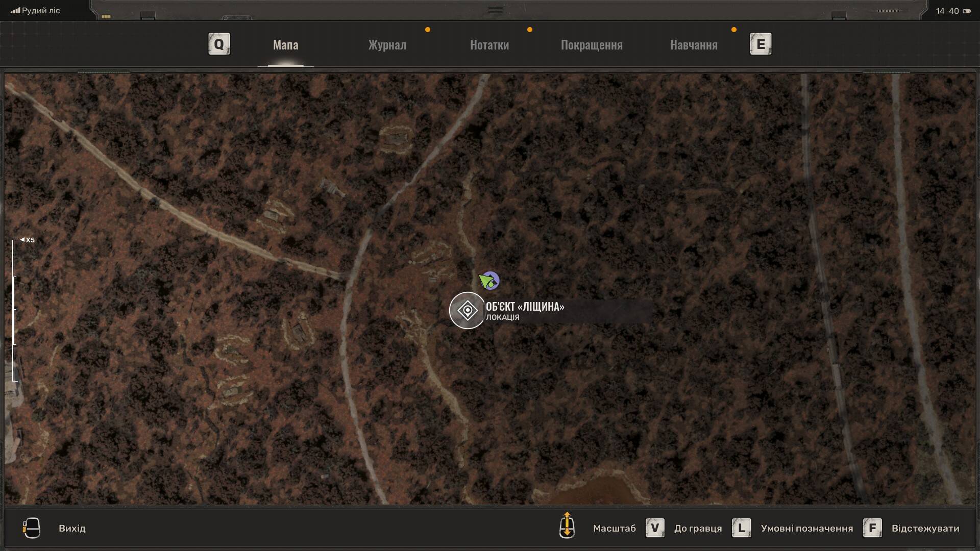Click the Вихід exit label
This screenshot has height=551, width=980.
72,529
